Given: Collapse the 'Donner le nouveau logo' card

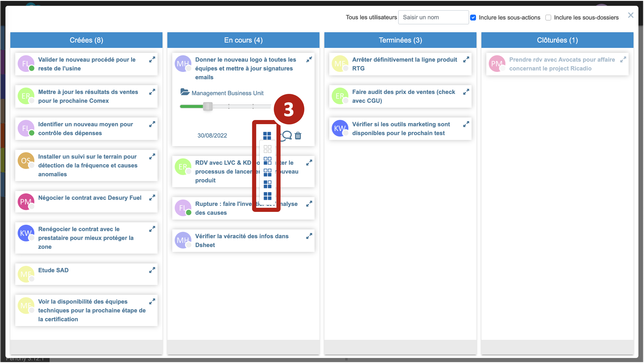Looking at the screenshot, I should point(309,60).
